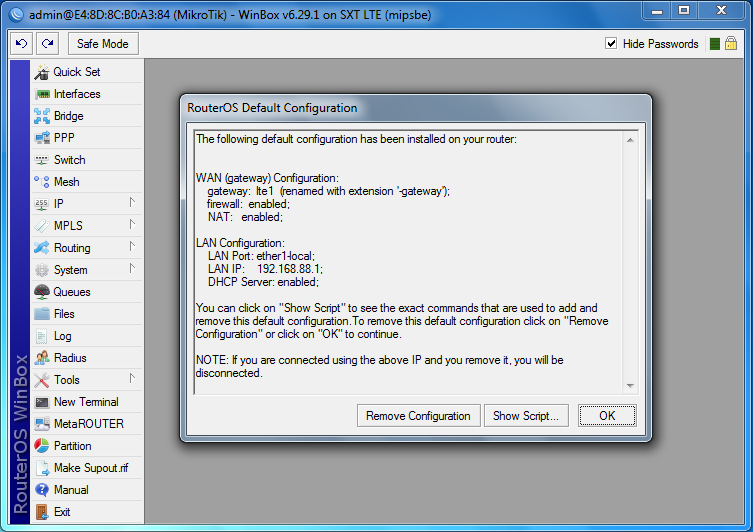This screenshot has width=753, height=532.
Task: Select the Make Supout.rif menu entry
Action: click(90, 468)
